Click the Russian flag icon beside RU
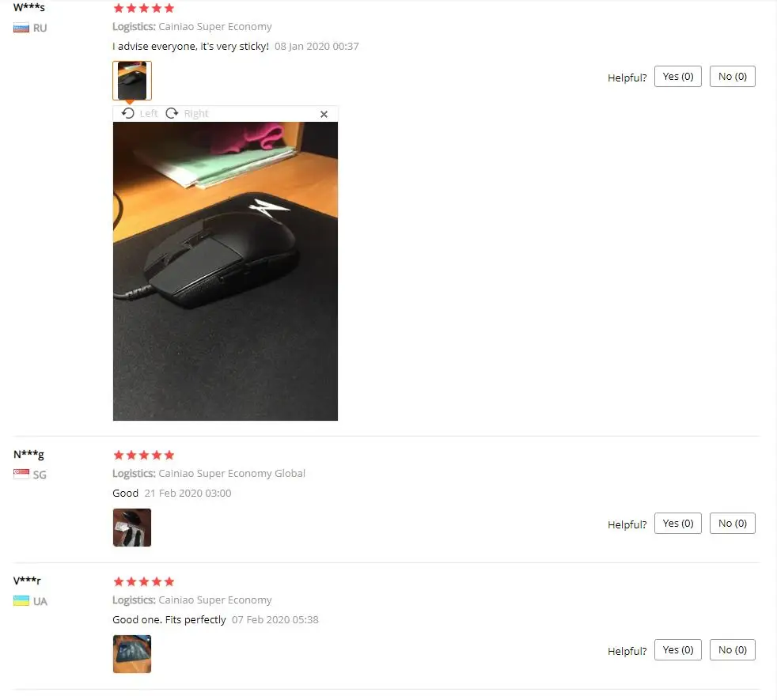 (21, 28)
